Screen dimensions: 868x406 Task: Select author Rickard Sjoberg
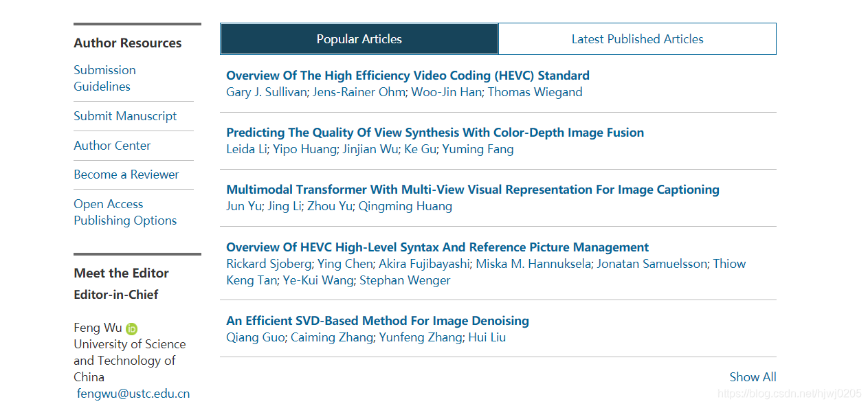(x=269, y=264)
